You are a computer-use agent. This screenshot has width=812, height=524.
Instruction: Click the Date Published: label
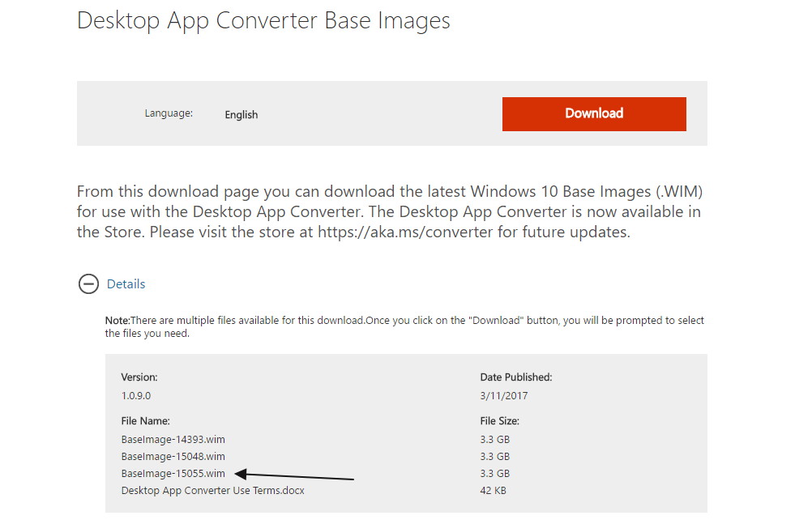point(516,377)
